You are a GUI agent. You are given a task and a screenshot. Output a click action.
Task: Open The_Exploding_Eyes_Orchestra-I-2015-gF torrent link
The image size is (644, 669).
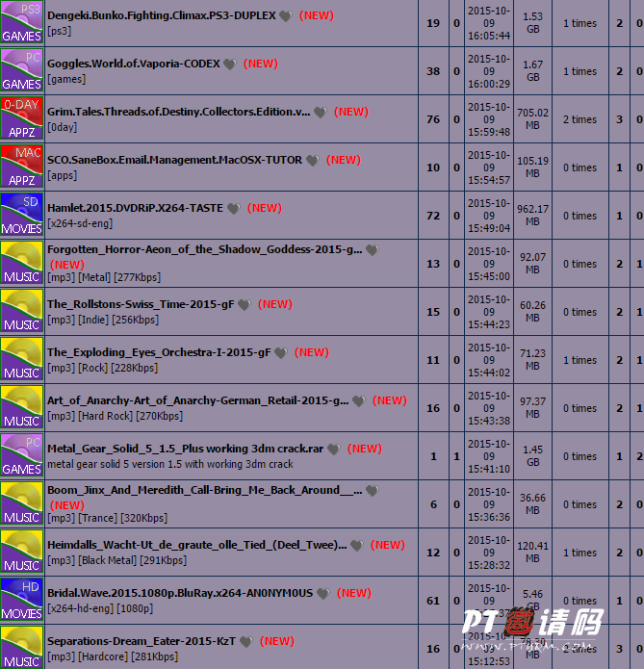159,353
